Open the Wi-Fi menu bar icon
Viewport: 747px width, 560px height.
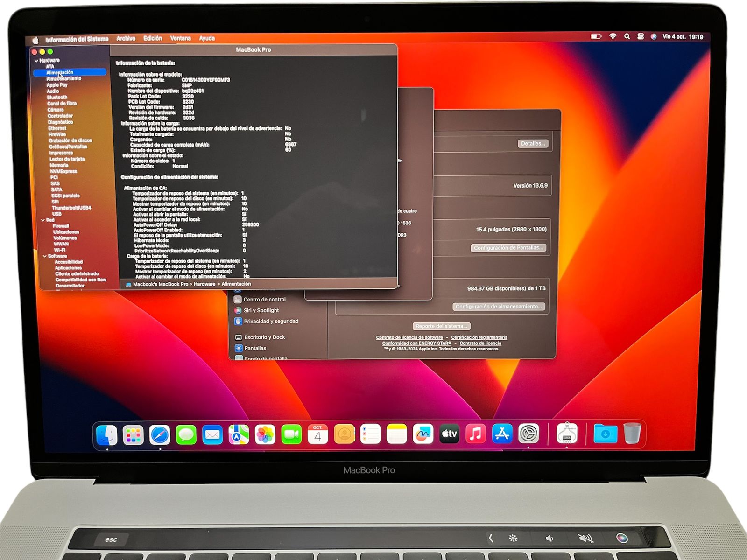(613, 36)
